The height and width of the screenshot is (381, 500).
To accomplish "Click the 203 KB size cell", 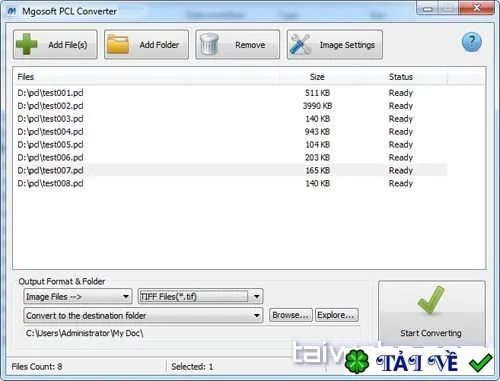I will pos(318,157).
